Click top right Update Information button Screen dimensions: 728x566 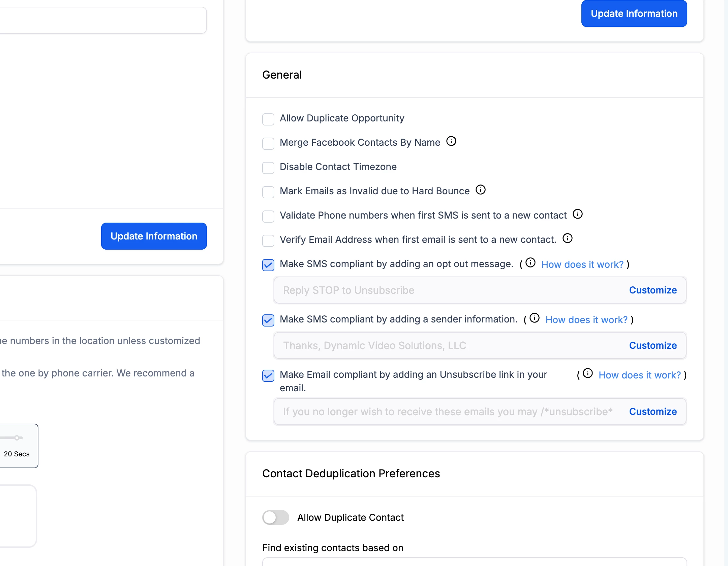pos(634,13)
